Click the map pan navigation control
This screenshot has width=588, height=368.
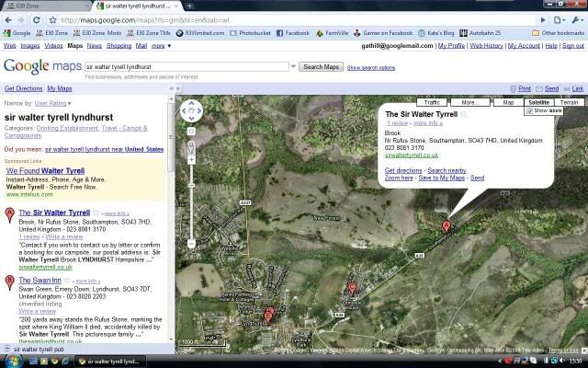(191, 111)
